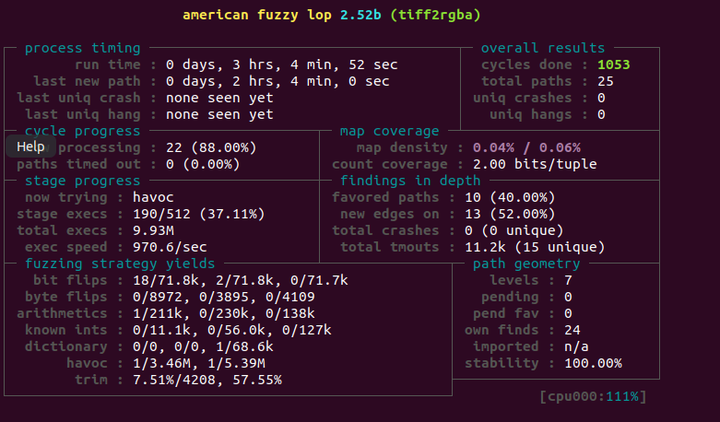
Task: Click the process timing section header
Action: 82,48
